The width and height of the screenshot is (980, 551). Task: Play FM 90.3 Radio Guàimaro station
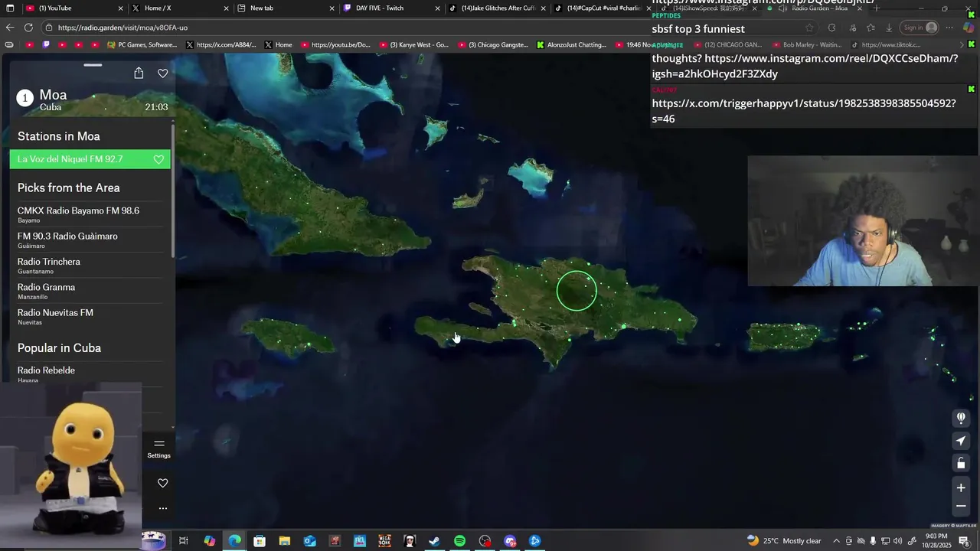tap(90, 240)
